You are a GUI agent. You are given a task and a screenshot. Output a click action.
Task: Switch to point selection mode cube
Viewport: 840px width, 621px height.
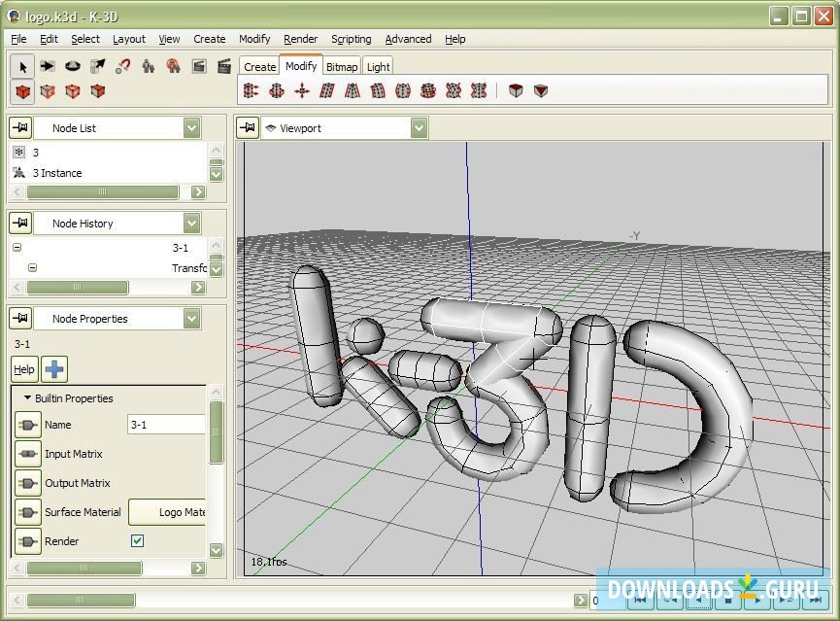pyautogui.click(x=48, y=91)
